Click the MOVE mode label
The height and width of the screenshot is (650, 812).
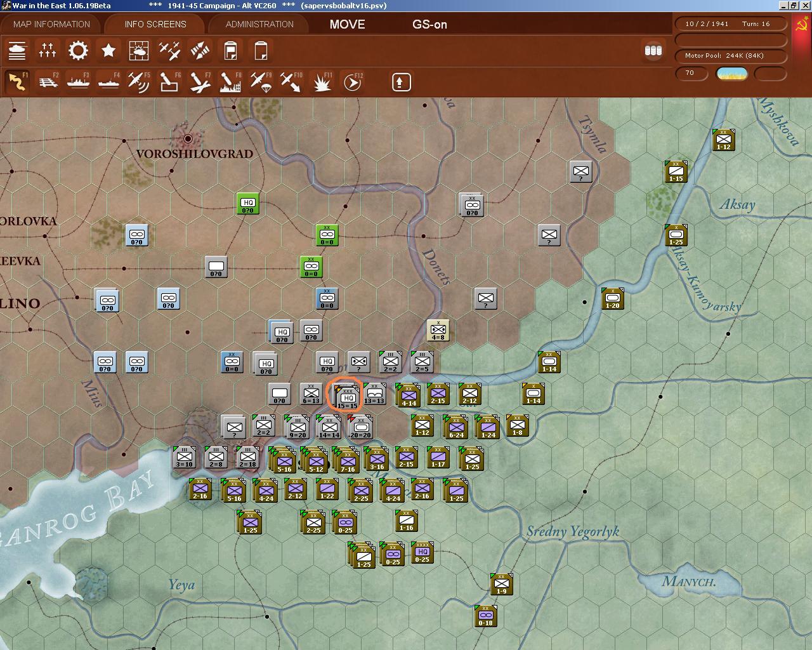coord(347,24)
